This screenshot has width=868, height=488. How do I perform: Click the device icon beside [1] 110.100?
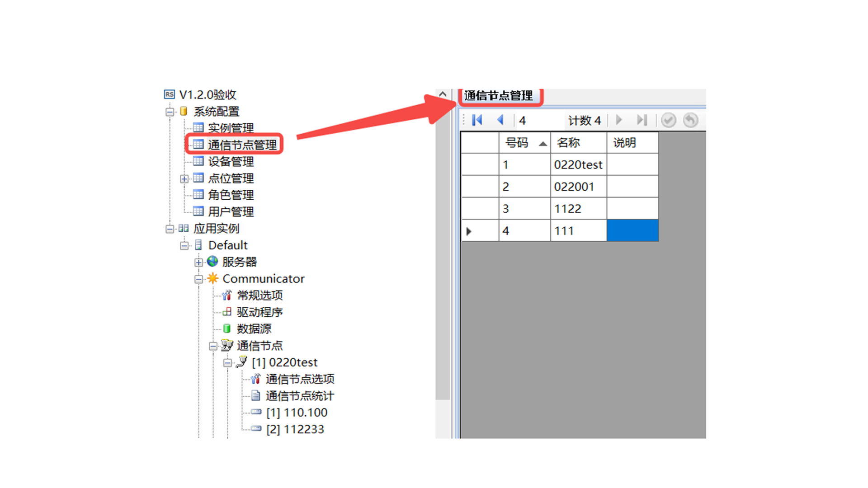pos(256,412)
